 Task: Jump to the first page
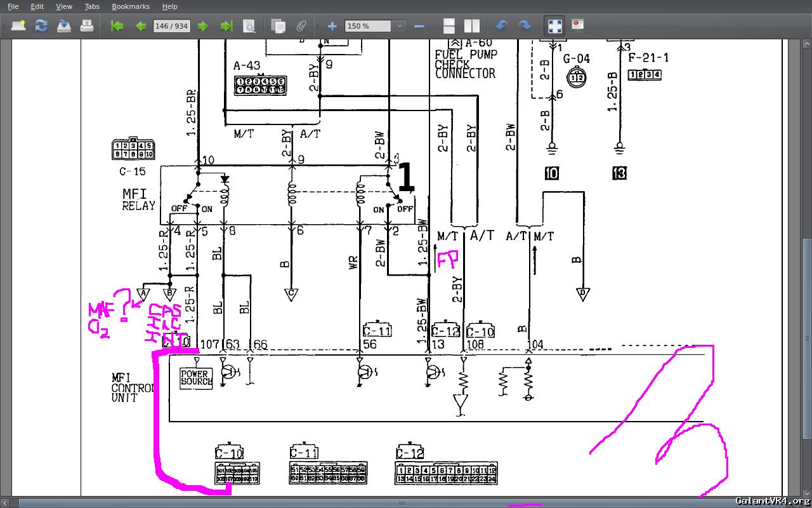pos(117,26)
